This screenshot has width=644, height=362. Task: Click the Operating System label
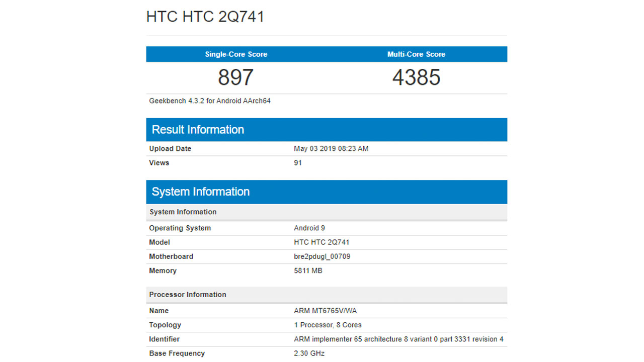(x=180, y=228)
